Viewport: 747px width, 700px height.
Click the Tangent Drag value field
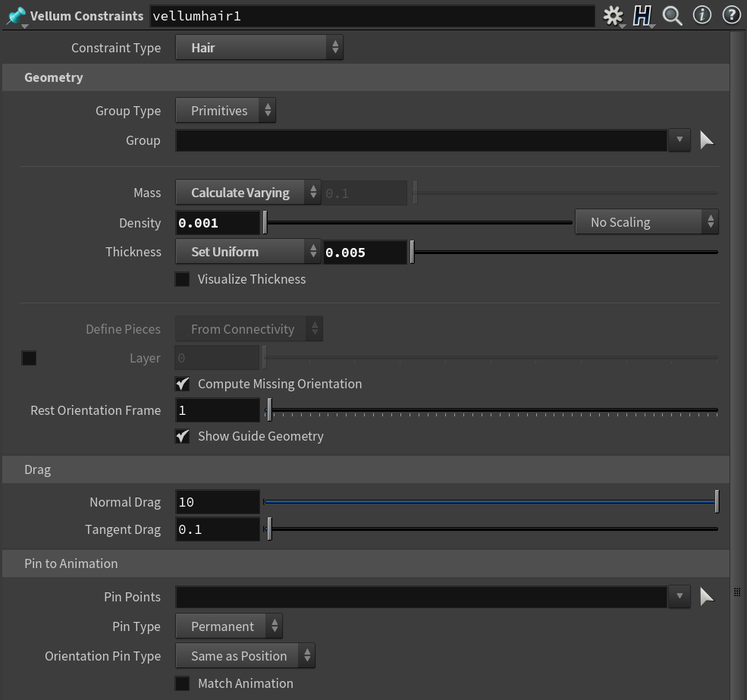[218, 529]
